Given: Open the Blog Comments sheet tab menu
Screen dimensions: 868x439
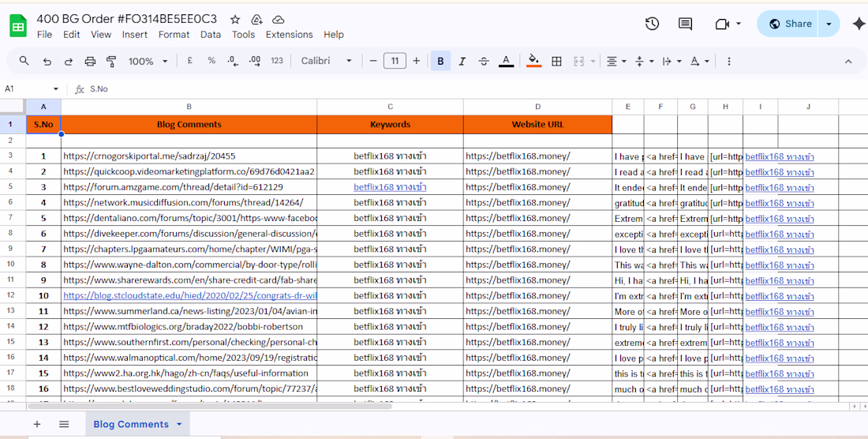Looking at the screenshot, I should pyautogui.click(x=179, y=425).
